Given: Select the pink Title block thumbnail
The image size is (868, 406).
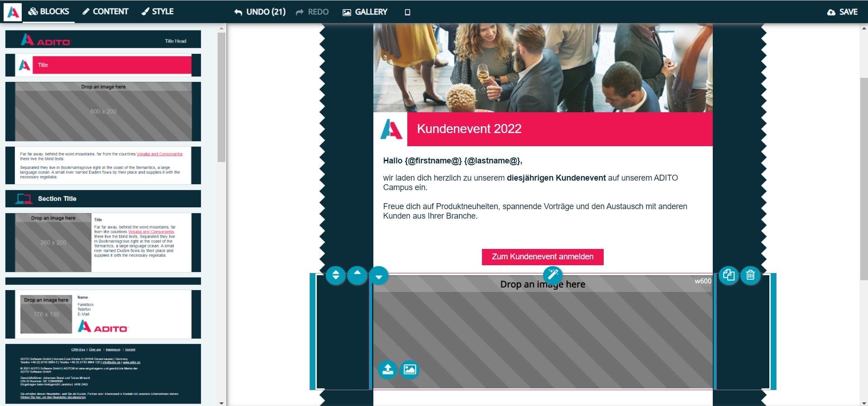Looking at the screenshot, I should 103,65.
